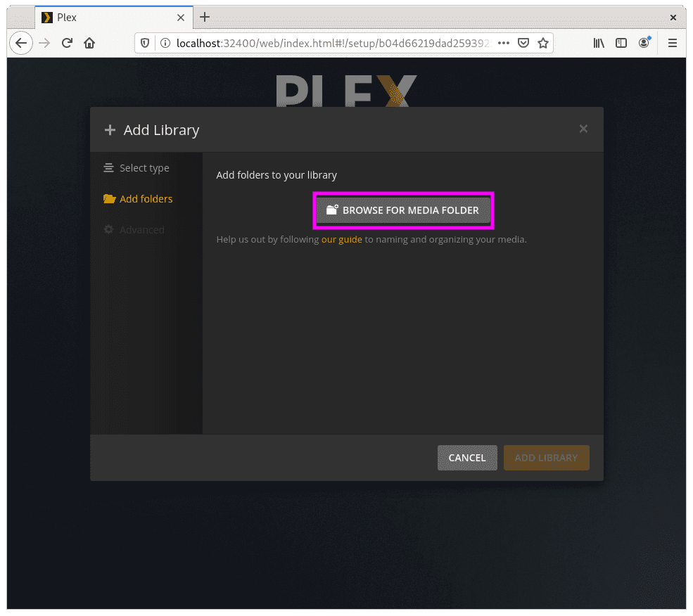Close the browser window
The width and height of the screenshot is (693, 616).
[673, 18]
